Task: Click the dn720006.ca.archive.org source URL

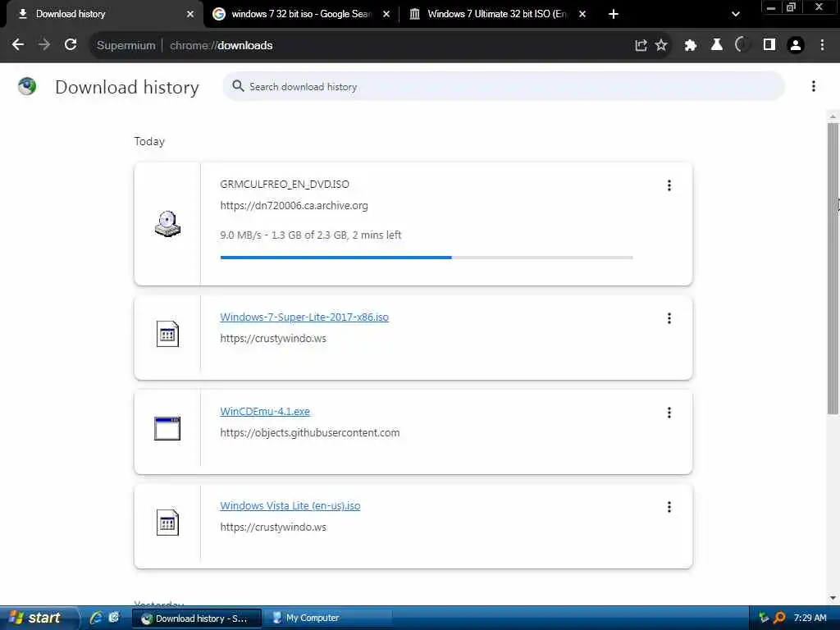Action: [294, 206]
